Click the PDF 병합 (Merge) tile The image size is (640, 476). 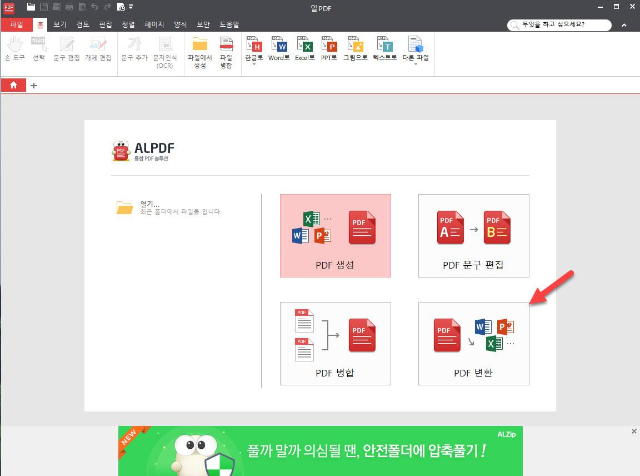coord(336,344)
